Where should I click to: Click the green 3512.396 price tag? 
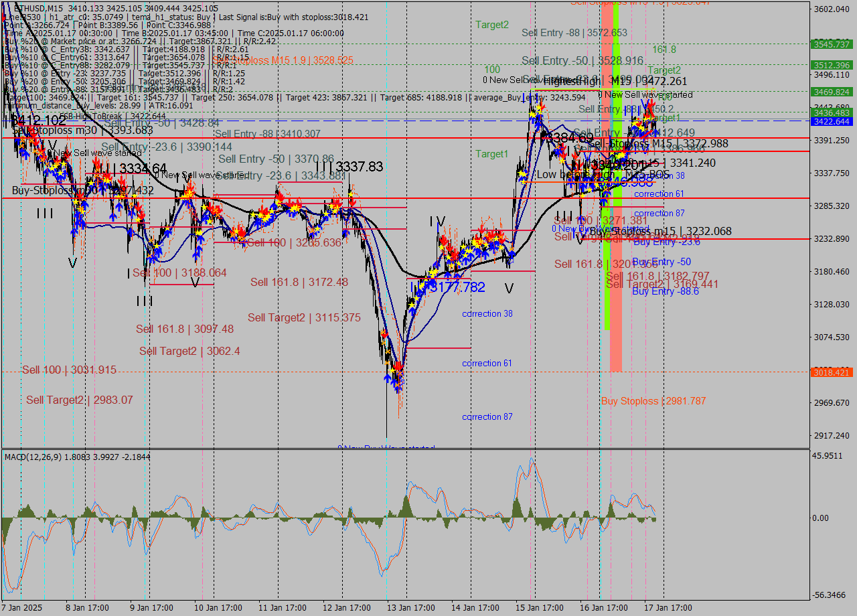pyautogui.click(x=832, y=65)
